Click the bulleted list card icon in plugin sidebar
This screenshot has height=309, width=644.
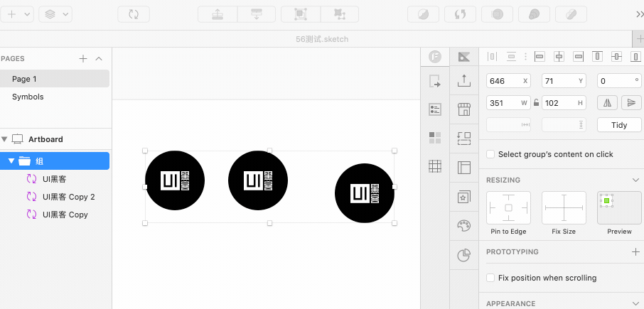click(435, 109)
